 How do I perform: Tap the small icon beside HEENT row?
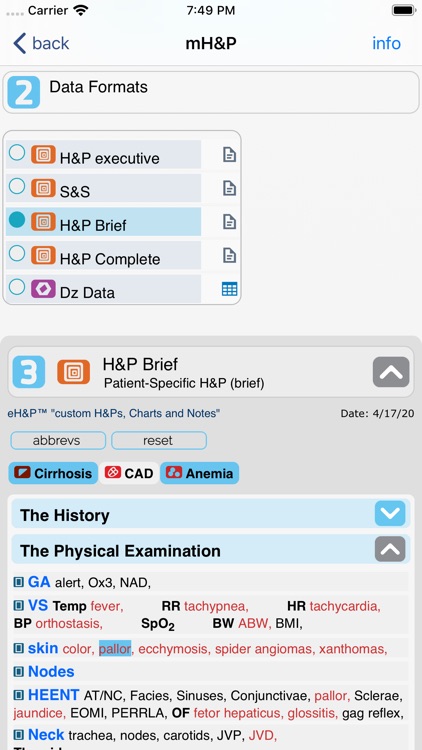pos(19,695)
